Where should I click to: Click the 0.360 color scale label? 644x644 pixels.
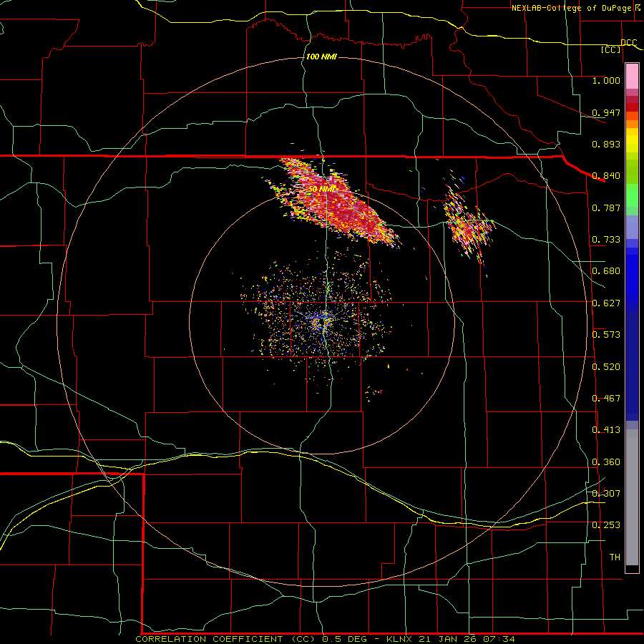click(x=606, y=462)
